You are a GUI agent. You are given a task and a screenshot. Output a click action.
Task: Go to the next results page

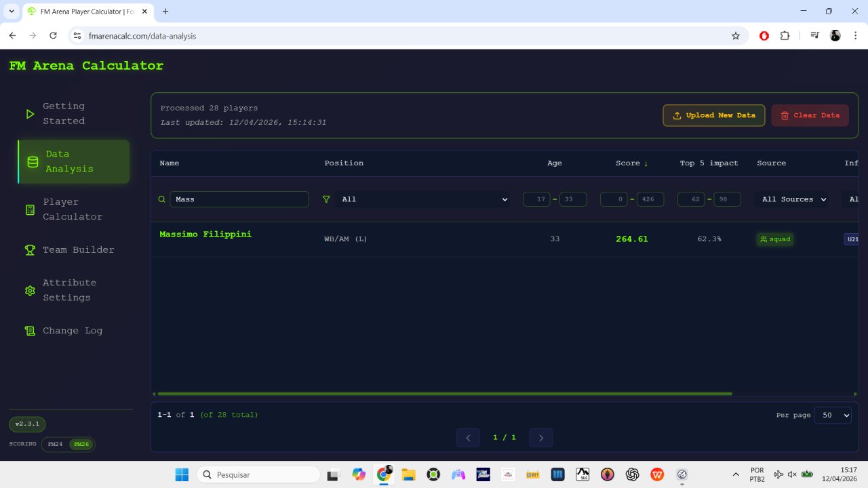coord(541,438)
